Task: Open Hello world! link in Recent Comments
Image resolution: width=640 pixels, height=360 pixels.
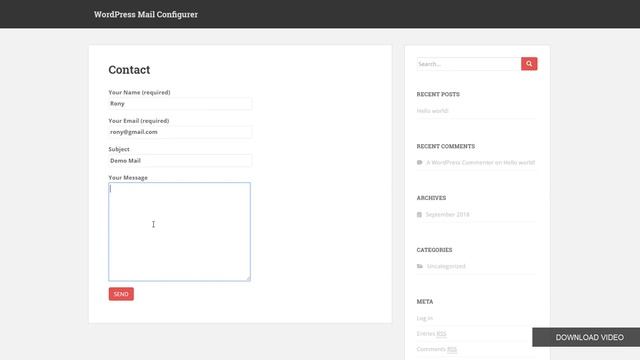Action: click(519, 162)
